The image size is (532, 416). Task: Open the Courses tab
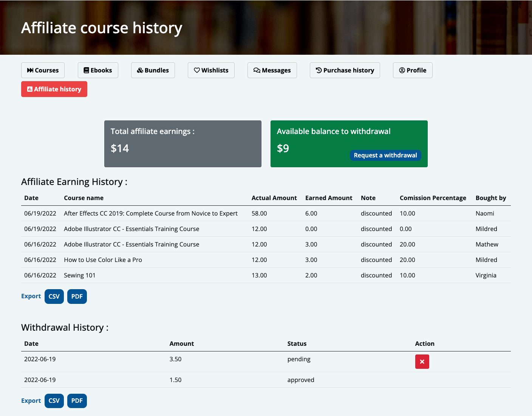(43, 70)
